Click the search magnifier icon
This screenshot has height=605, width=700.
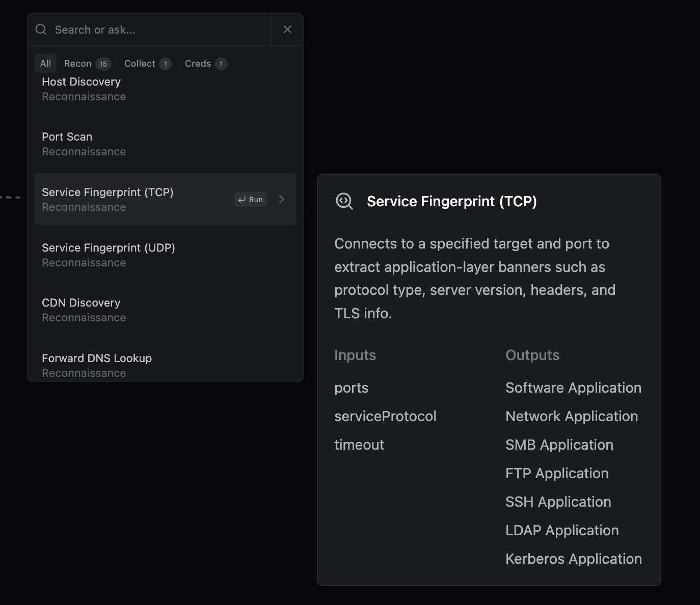pos(41,30)
